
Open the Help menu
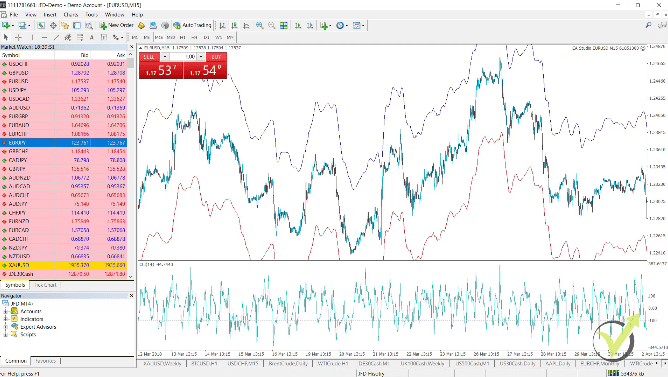(137, 14)
